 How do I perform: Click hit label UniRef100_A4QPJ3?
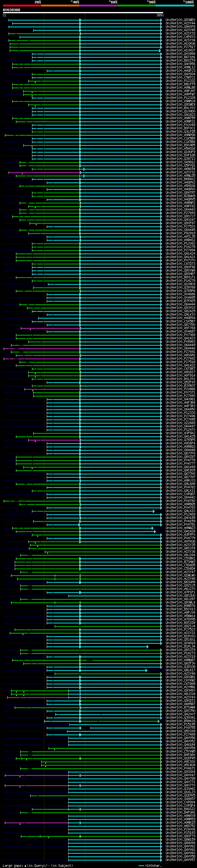coord(180,71)
